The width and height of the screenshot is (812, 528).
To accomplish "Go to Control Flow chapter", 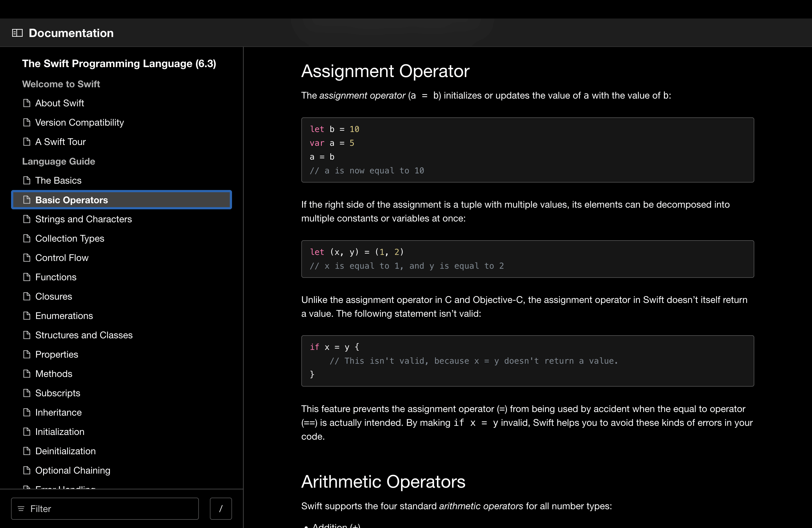I will (62, 258).
